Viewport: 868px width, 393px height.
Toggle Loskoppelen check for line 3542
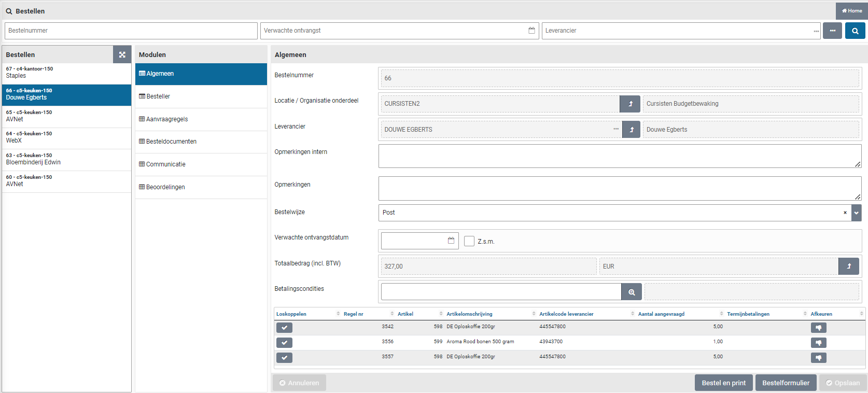coord(284,328)
